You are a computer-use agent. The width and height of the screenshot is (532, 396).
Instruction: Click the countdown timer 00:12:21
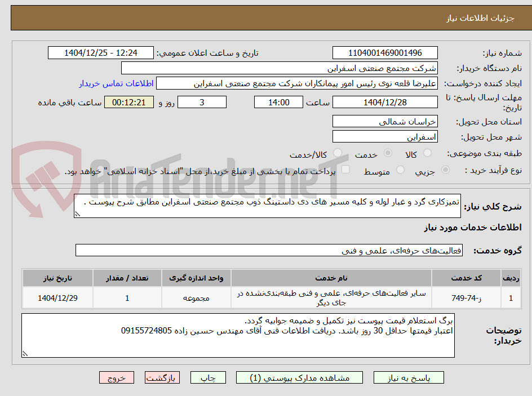(129, 102)
